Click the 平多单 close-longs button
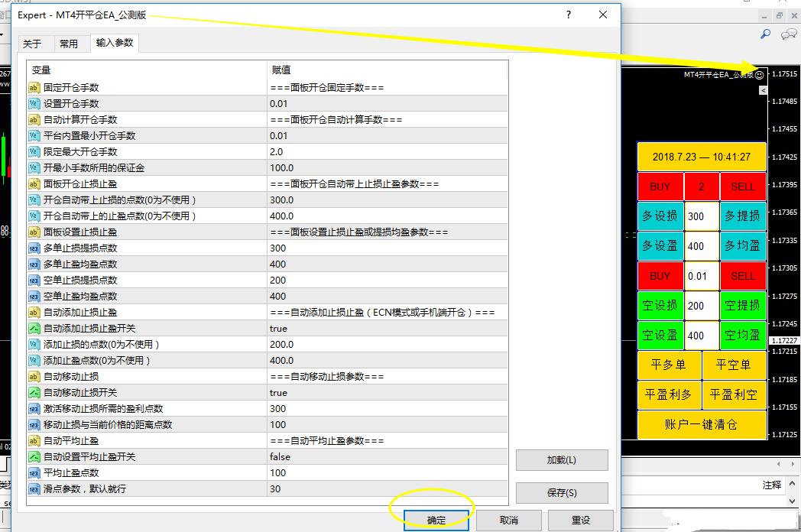Viewport: 801px width, 532px height. 670,365
